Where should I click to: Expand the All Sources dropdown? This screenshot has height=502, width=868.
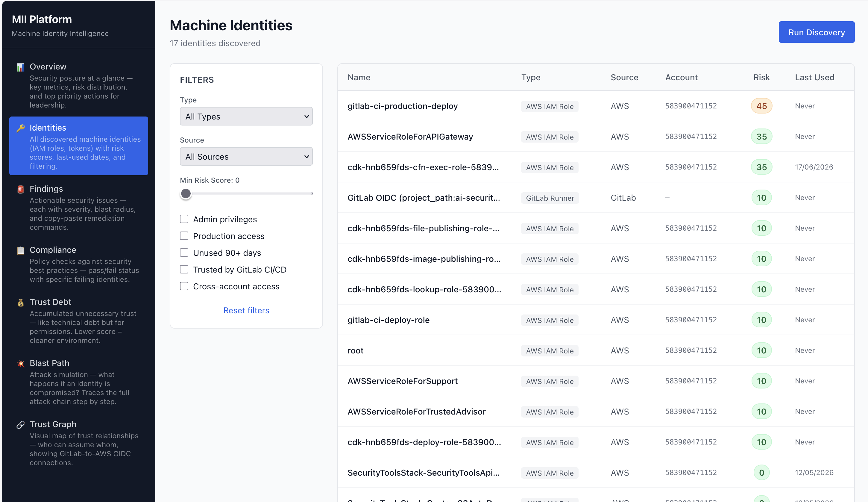point(246,157)
